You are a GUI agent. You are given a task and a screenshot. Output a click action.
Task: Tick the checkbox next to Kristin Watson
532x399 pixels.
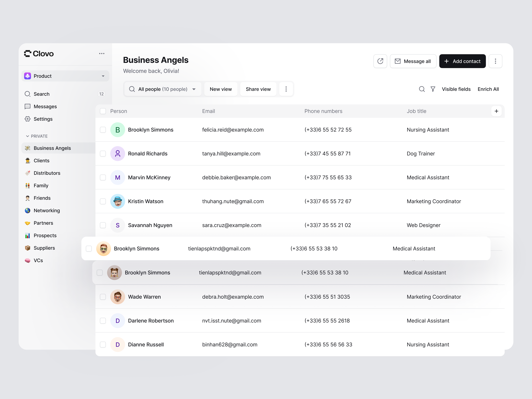click(x=103, y=201)
